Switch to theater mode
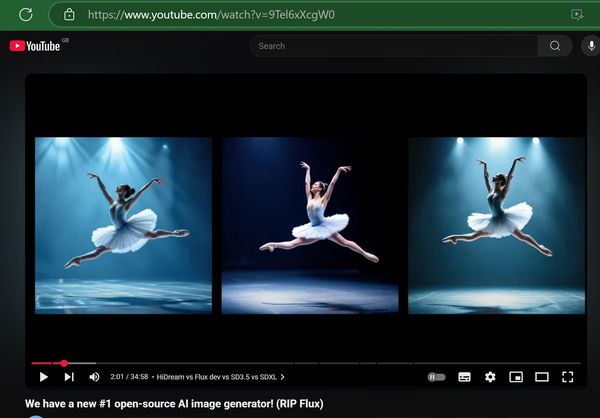The width and height of the screenshot is (600, 418). coord(541,377)
